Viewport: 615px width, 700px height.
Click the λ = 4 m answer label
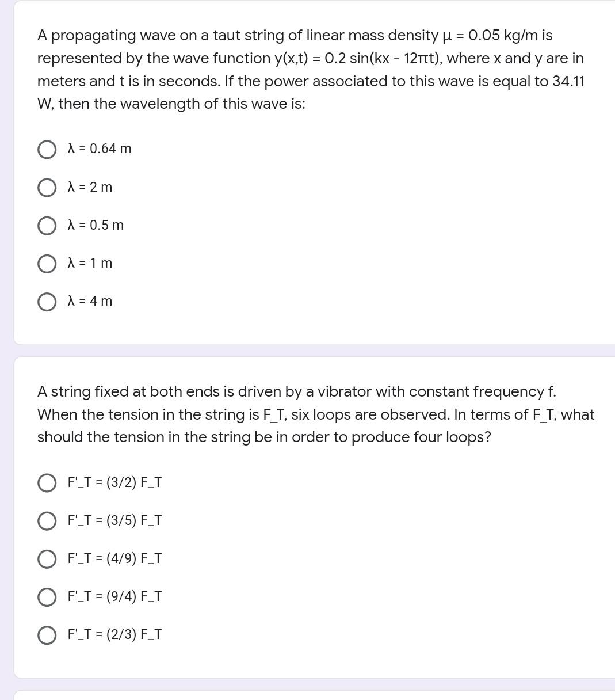(90, 300)
